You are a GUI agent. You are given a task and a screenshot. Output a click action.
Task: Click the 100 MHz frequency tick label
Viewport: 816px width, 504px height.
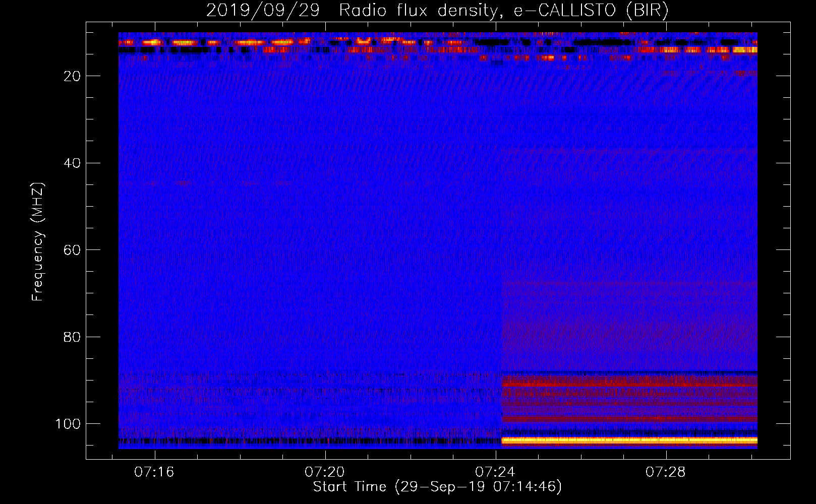coord(68,424)
